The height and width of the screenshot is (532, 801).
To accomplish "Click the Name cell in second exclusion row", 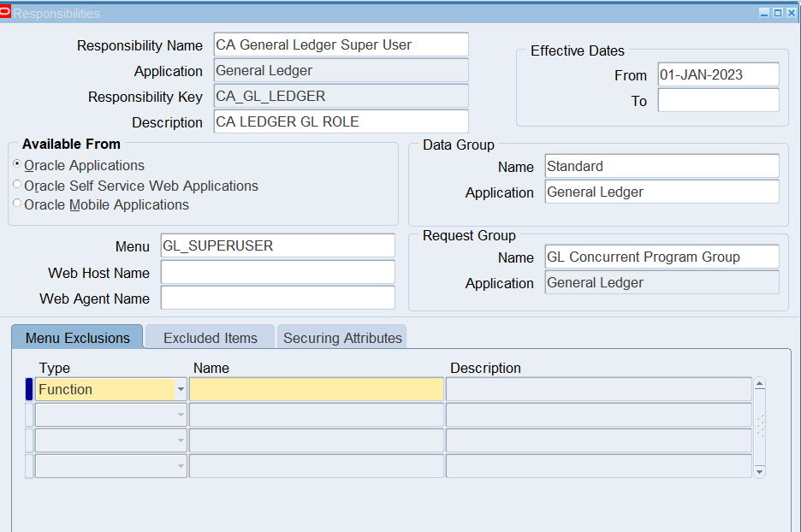I will [317, 415].
